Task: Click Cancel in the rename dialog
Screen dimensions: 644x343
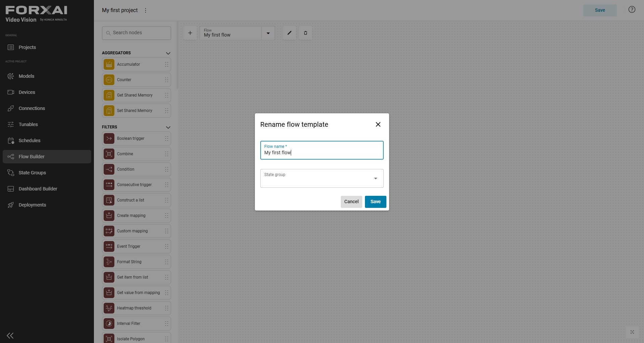Action: pos(352,202)
